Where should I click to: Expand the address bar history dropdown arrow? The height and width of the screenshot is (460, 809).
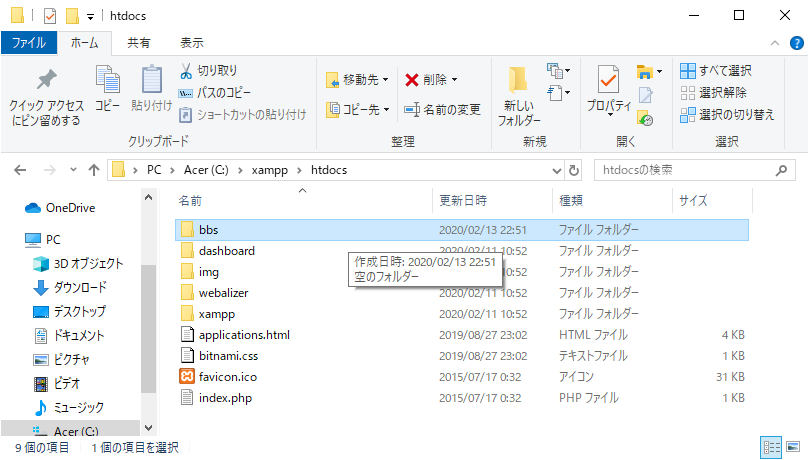pyautogui.click(x=554, y=169)
